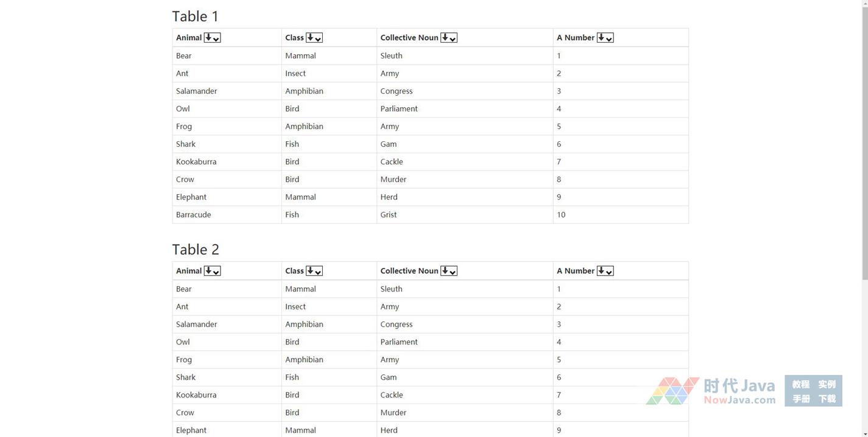Click the 下载 link

[827, 399]
